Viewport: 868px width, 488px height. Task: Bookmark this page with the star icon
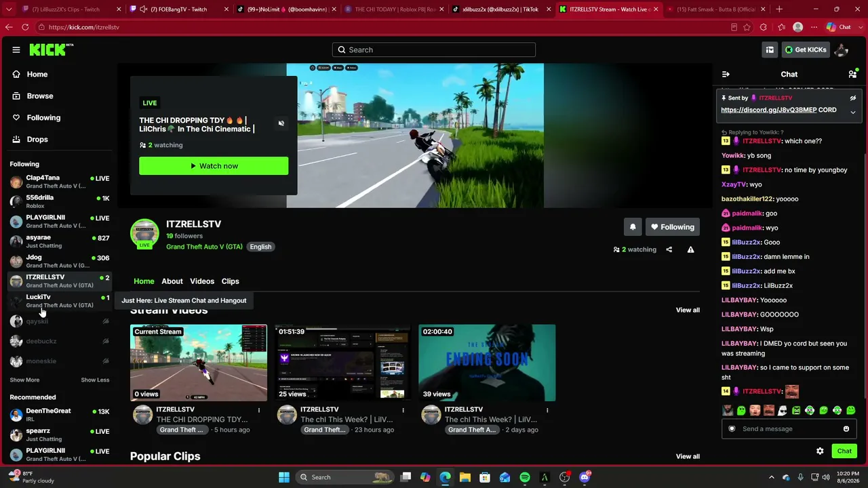pos(747,27)
